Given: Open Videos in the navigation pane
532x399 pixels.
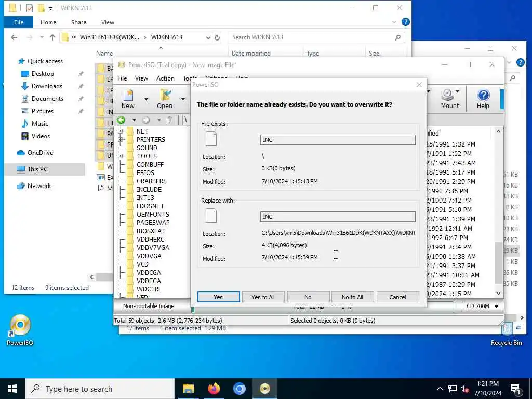Looking at the screenshot, I should pos(41,136).
